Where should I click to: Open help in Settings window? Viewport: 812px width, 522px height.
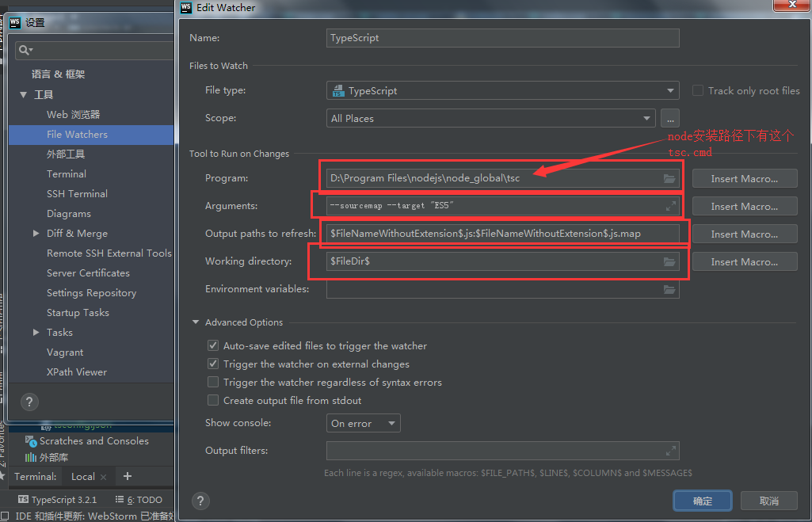(x=29, y=402)
